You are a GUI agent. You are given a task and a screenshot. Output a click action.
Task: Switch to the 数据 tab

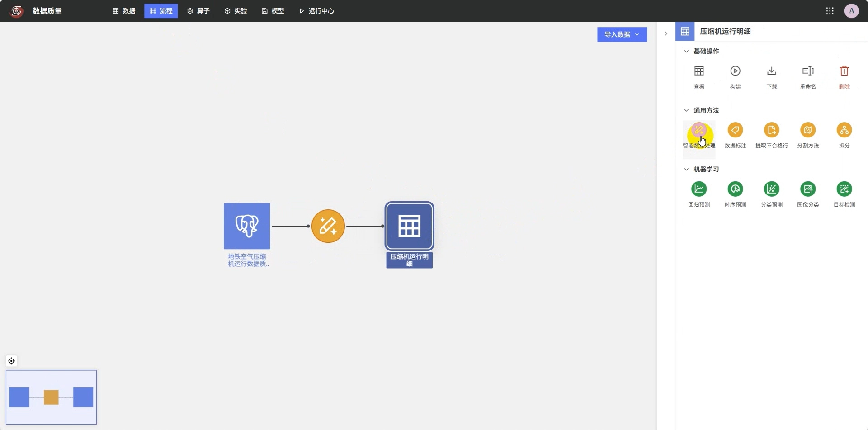tap(124, 11)
